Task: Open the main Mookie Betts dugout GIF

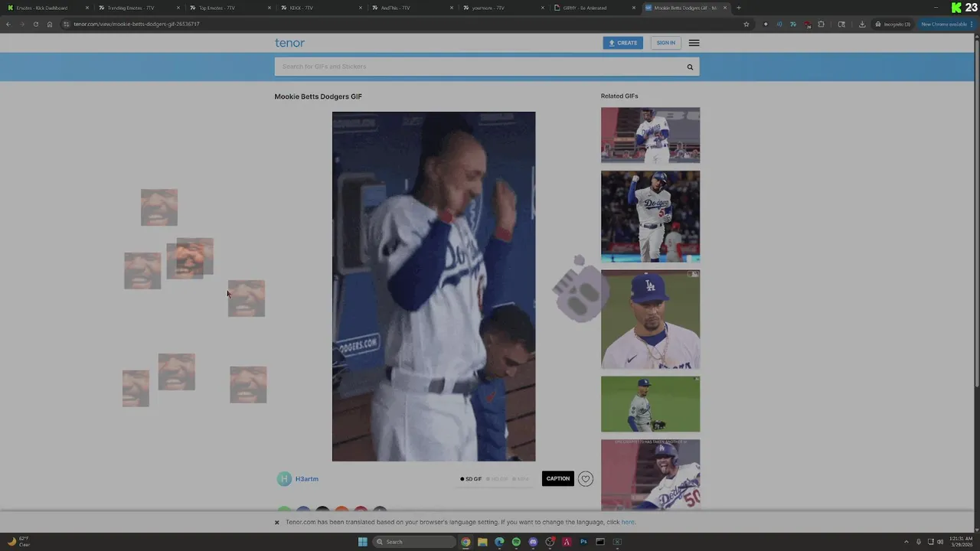Action: (x=433, y=286)
